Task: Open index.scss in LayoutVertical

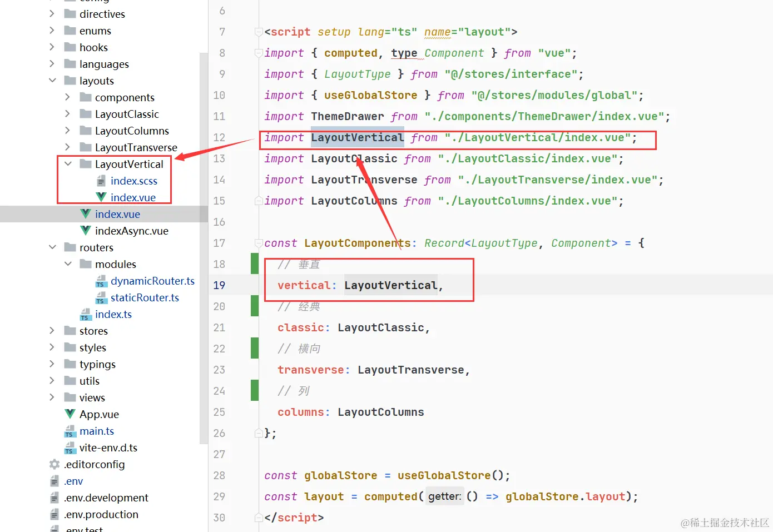Action: pyautogui.click(x=134, y=181)
